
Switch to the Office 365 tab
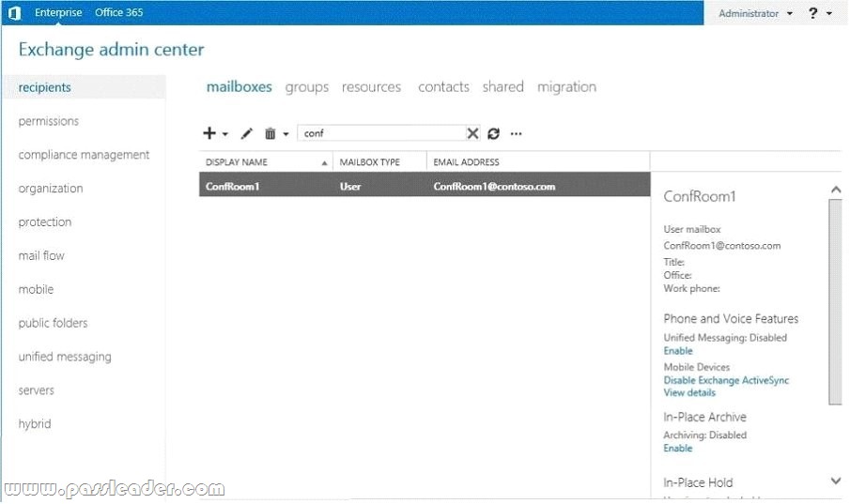tap(118, 12)
